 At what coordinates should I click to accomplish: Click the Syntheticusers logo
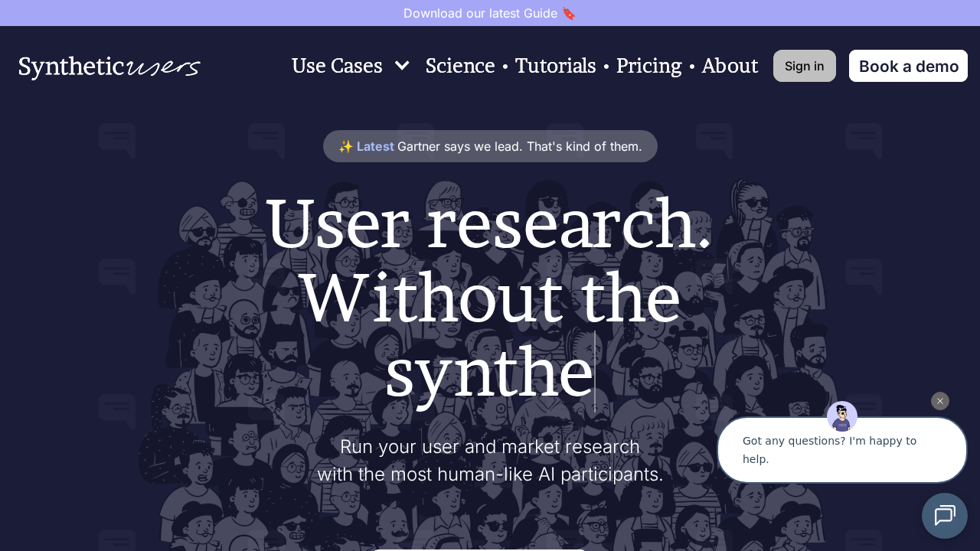tap(109, 67)
